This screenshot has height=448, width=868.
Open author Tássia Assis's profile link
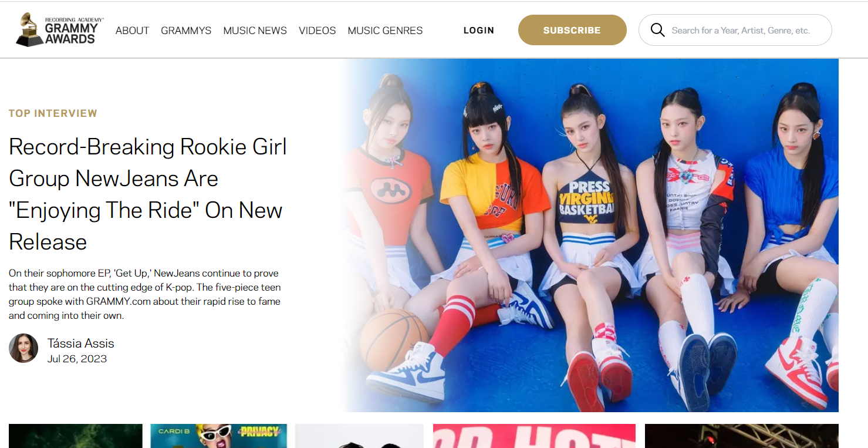pos(80,343)
